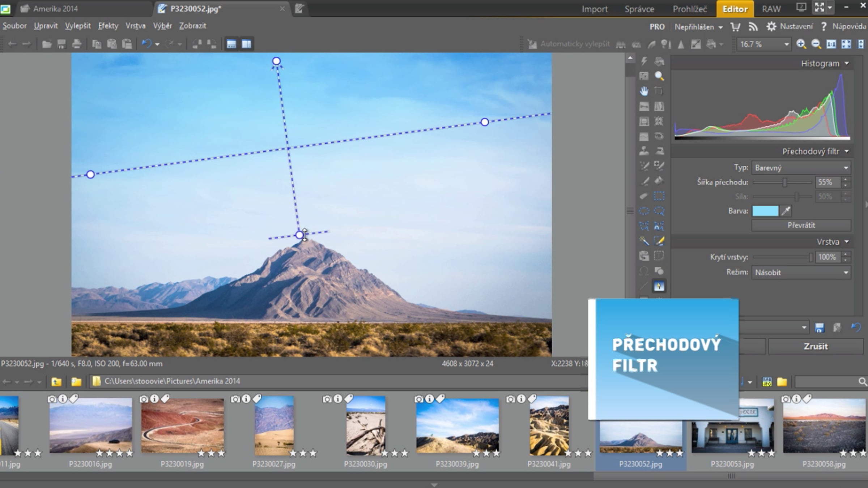Toggle full screen mode
Screen dimensions: 868x488
pyautogui.click(x=820, y=7)
